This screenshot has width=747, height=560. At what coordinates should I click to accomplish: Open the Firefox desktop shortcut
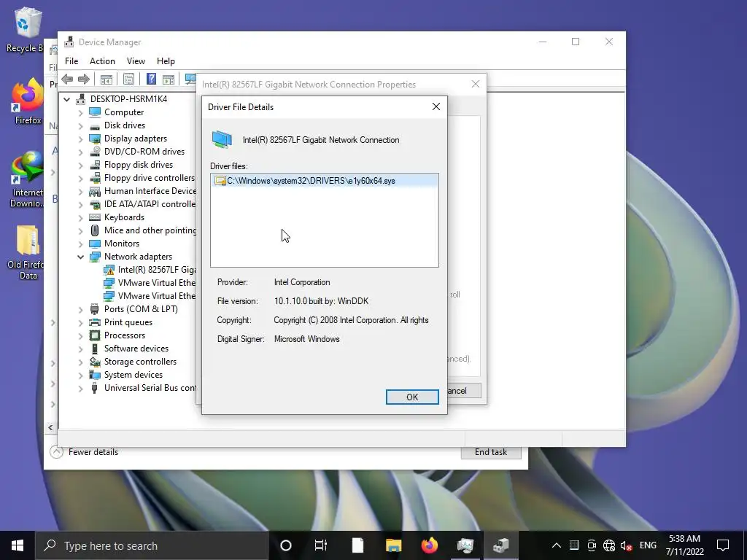click(28, 102)
